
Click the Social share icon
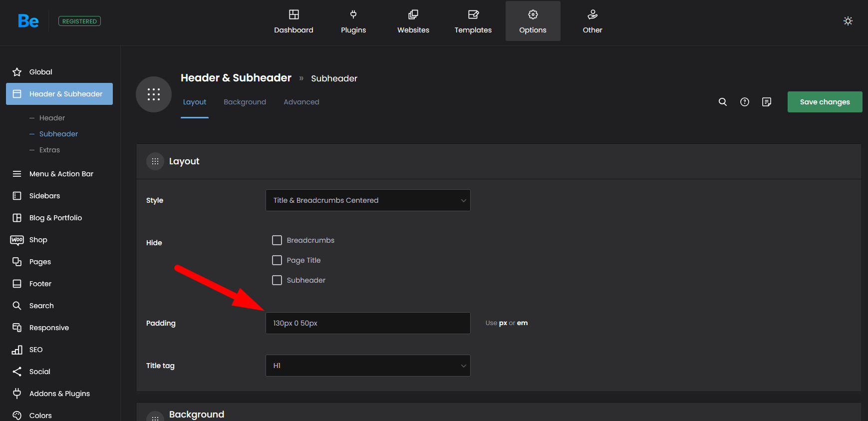pos(17,372)
